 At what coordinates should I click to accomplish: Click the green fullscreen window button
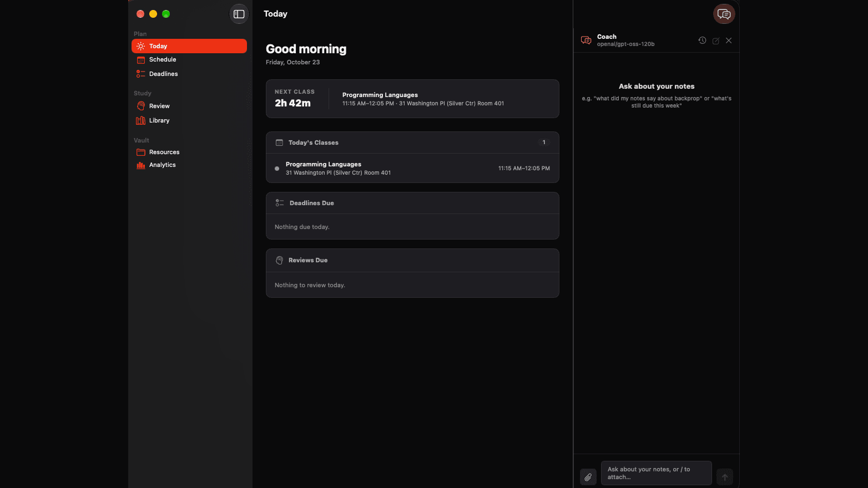pyautogui.click(x=166, y=14)
